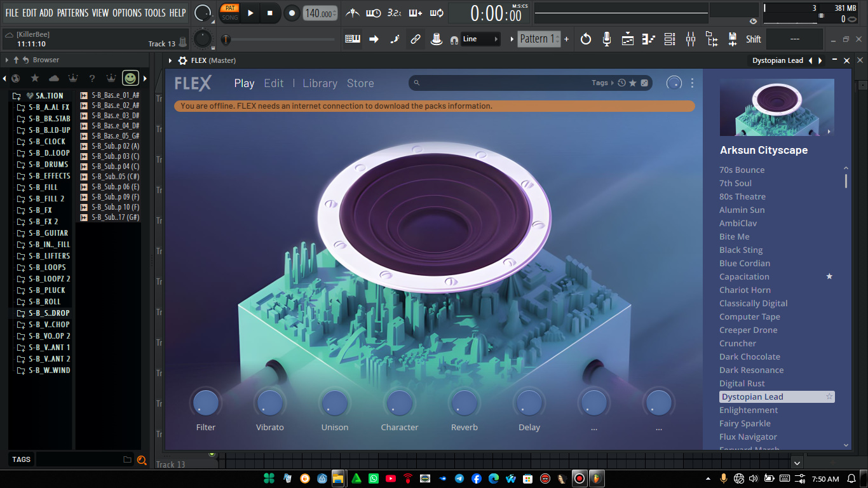
Task: Click the 140.000 tempo field
Action: (320, 13)
